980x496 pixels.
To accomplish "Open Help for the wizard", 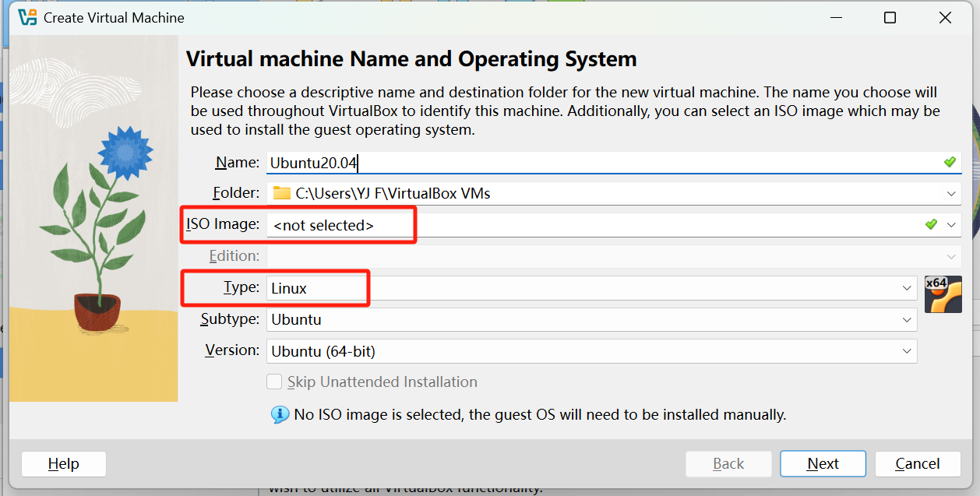I will pyautogui.click(x=63, y=464).
